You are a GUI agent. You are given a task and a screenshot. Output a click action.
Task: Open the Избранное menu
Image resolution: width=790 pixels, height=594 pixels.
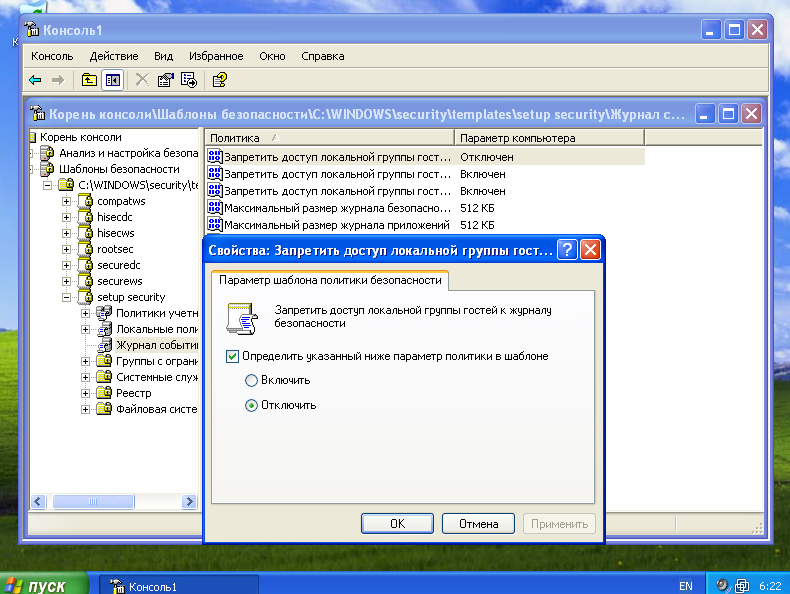pyautogui.click(x=216, y=56)
